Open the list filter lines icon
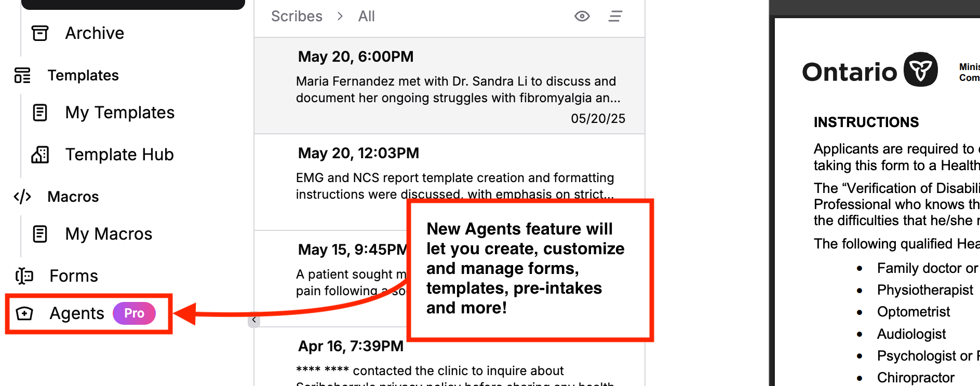This screenshot has height=386, width=980. click(615, 16)
